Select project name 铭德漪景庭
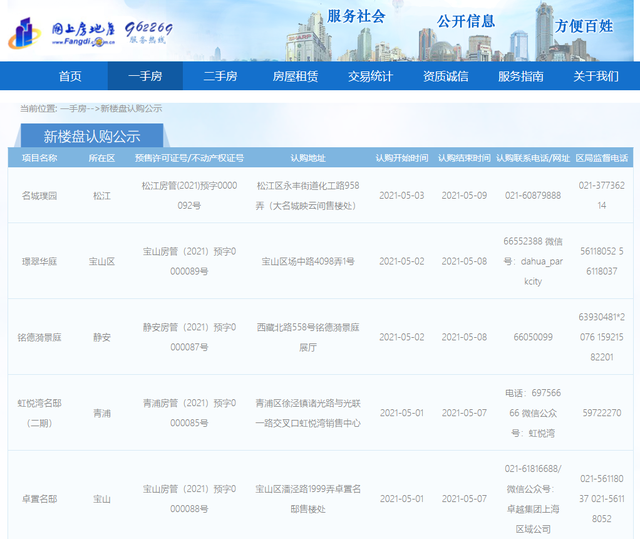Image resolution: width=640 pixels, height=539 pixels. click(x=40, y=337)
